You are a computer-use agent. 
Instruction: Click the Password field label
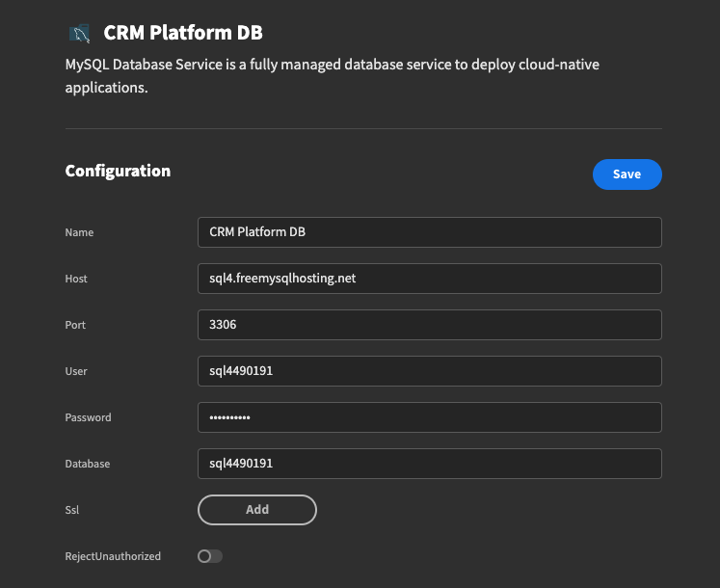pyautogui.click(x=88, y=417)
